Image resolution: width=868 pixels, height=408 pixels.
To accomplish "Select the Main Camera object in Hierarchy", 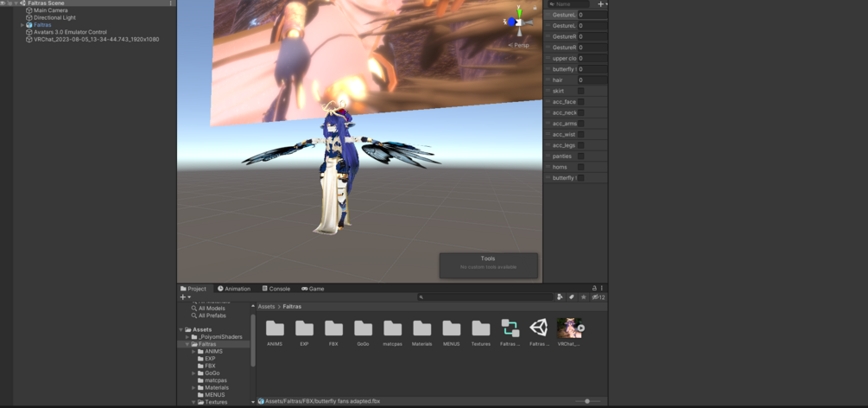I will coord(51,10).
